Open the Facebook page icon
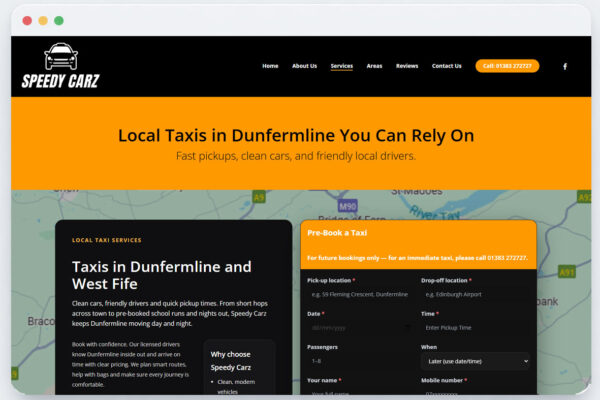 [564, 66]
